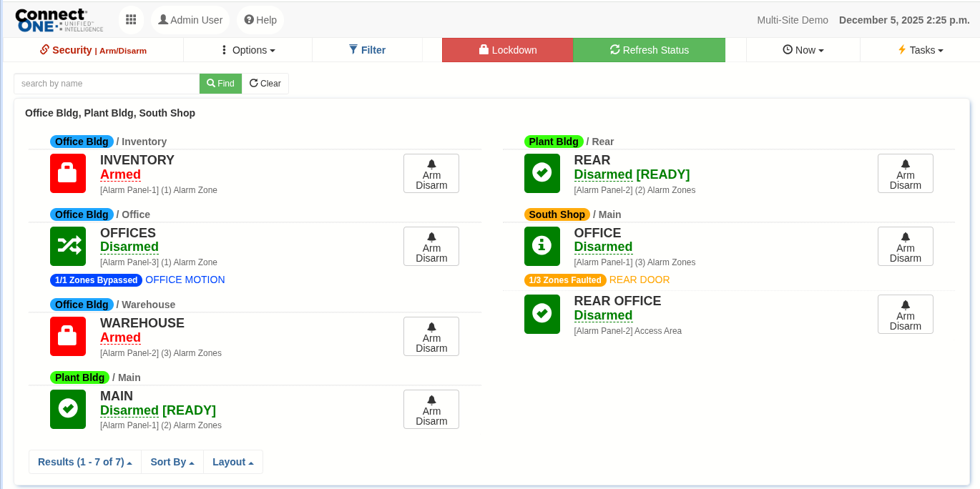Toggle Arm Disarm for INVENTORY area
This screenshot has height=489, width=980.
coord(431,174)
